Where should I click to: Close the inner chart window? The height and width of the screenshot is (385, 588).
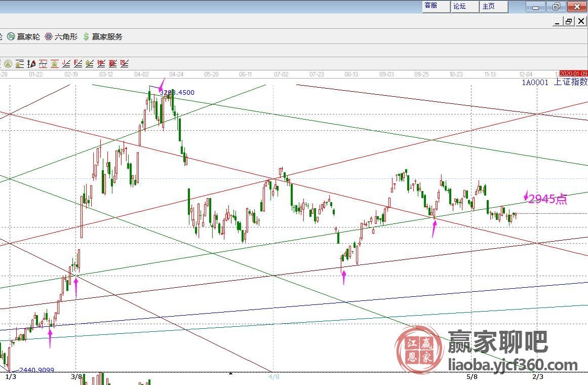pyautogui.click(x=581, y=22)
